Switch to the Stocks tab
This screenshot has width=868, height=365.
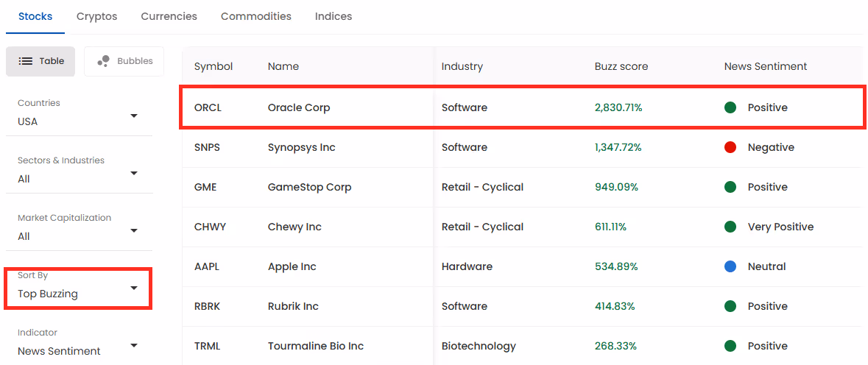[35, 17]
